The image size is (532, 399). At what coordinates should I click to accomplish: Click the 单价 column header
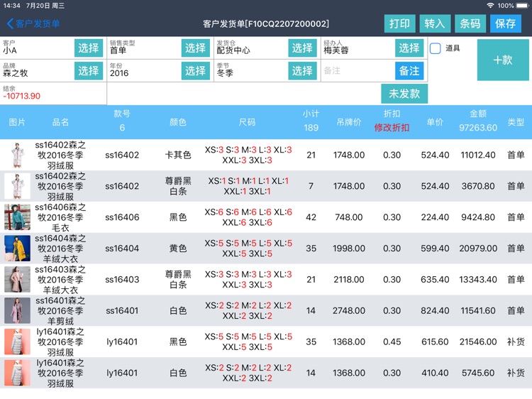(435, 122)
